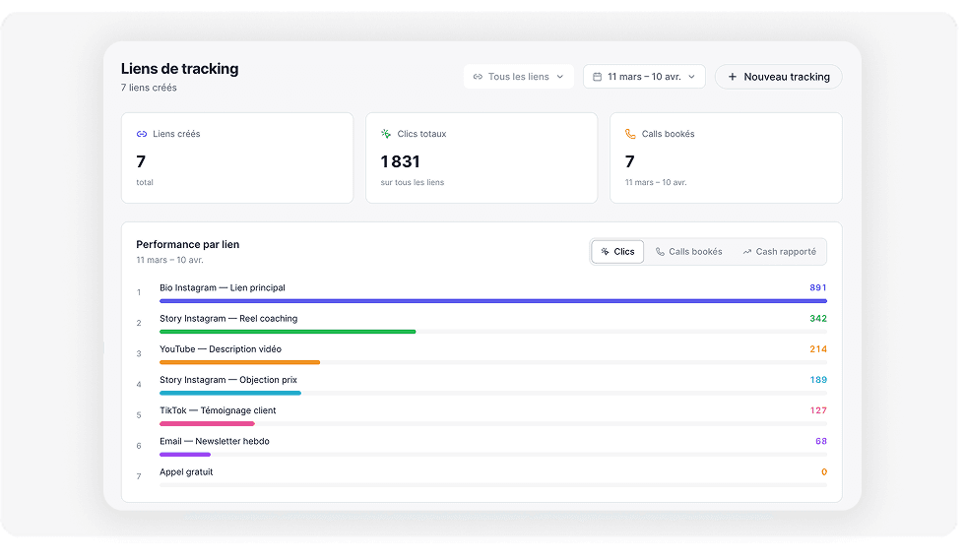The width and height of the screenshot is (964, 560).
Task: Click the teal bar for Objection prix
Action: (x=230, y=393)
